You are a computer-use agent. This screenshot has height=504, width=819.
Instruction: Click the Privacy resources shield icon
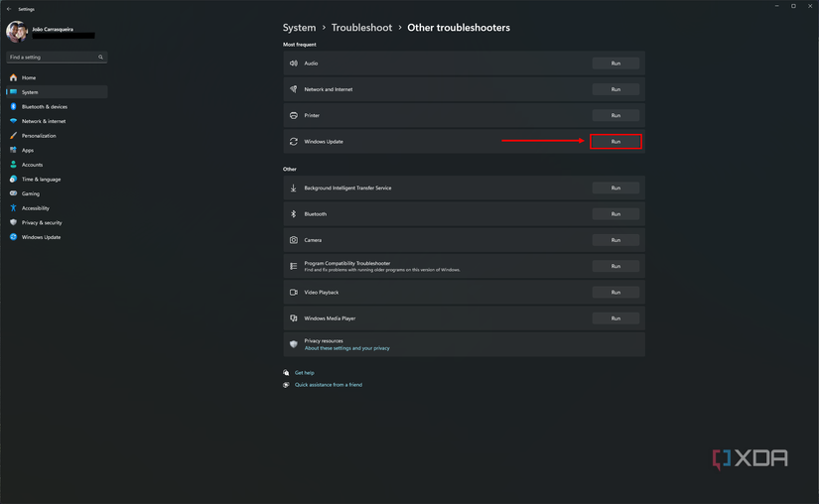click(x=294, y=344)
